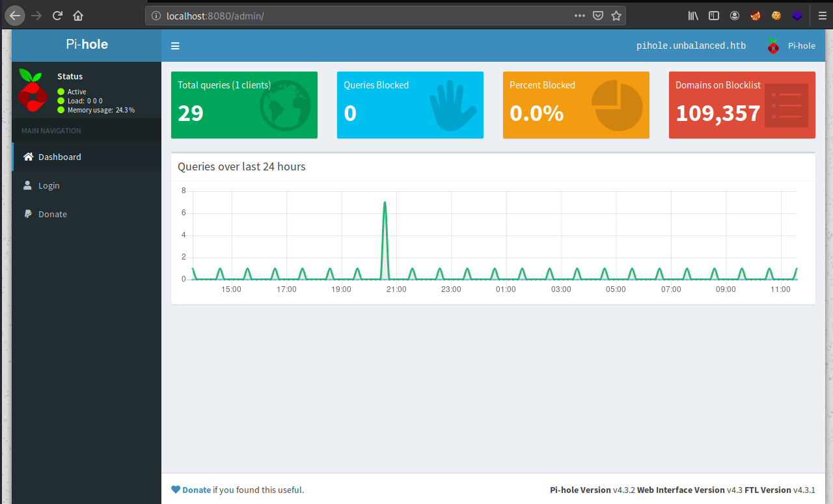
Task: Reload the page with the refresh icon
Action: (x=57, y=16)
